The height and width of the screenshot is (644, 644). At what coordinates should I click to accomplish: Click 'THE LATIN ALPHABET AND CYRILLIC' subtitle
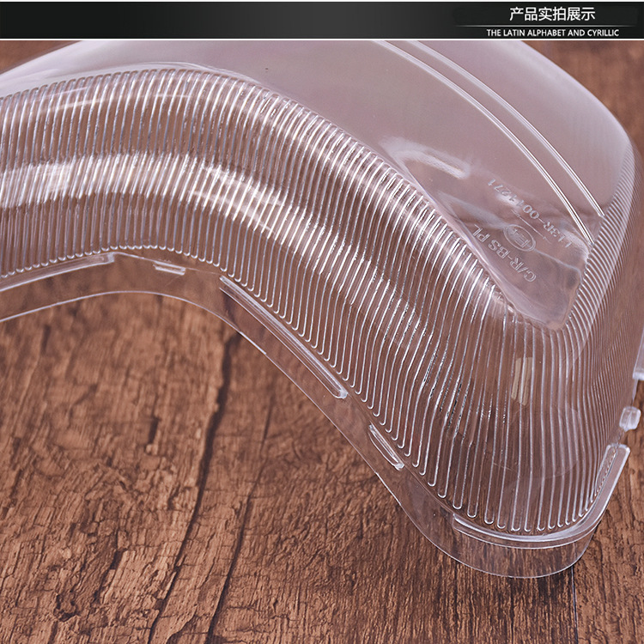552,33
